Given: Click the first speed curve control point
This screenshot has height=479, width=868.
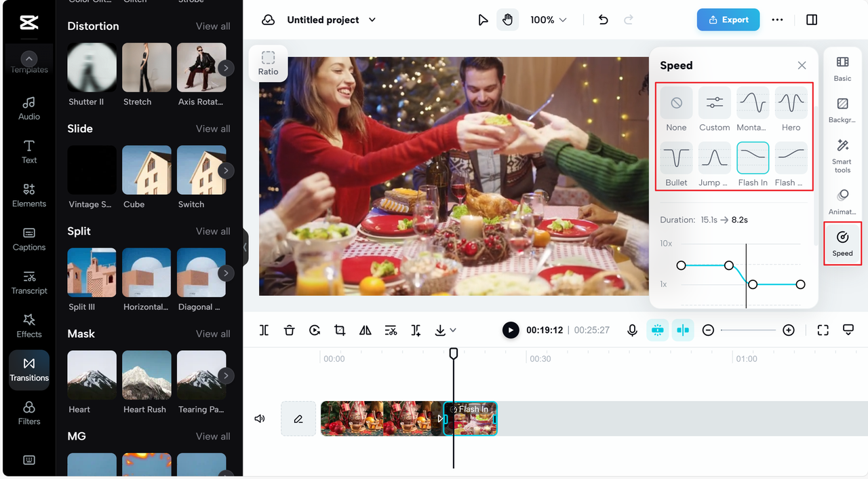Looking at the screenshot, I should [681, 265].
